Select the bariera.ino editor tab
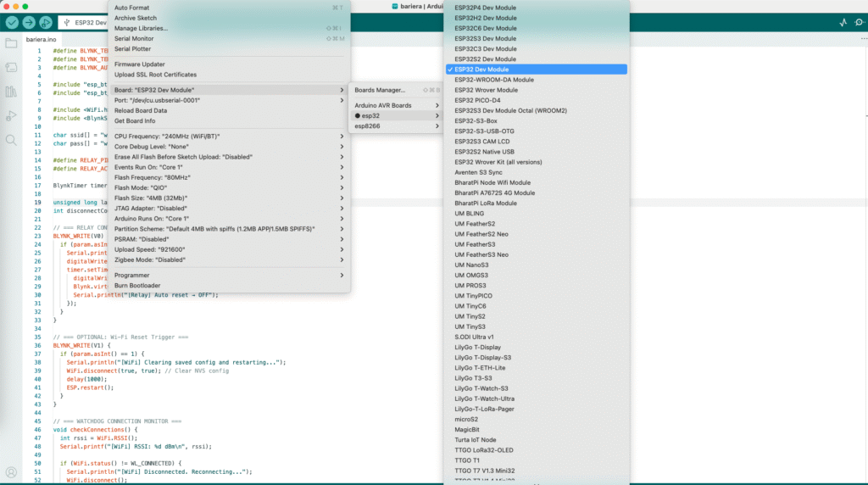The image size is (868, 485). point(41,39)
